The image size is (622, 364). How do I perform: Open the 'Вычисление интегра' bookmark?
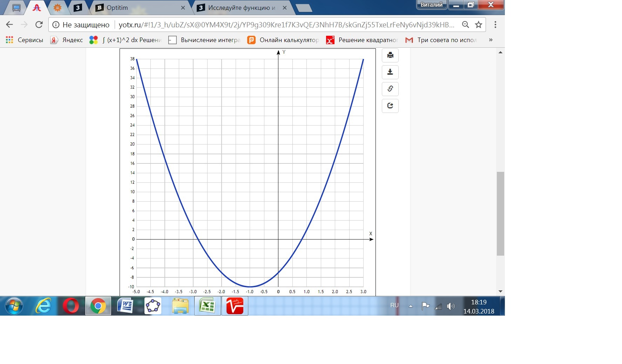(204, 40)
